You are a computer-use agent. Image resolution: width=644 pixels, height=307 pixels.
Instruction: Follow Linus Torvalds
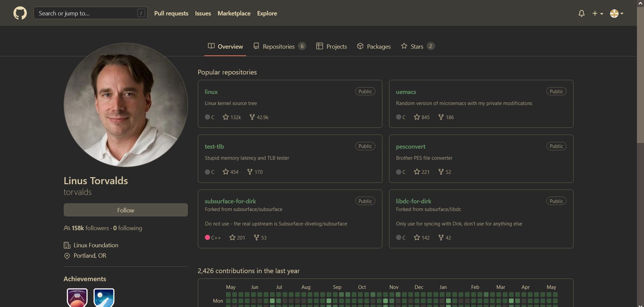pyautogui.click(x=125, y=210)
